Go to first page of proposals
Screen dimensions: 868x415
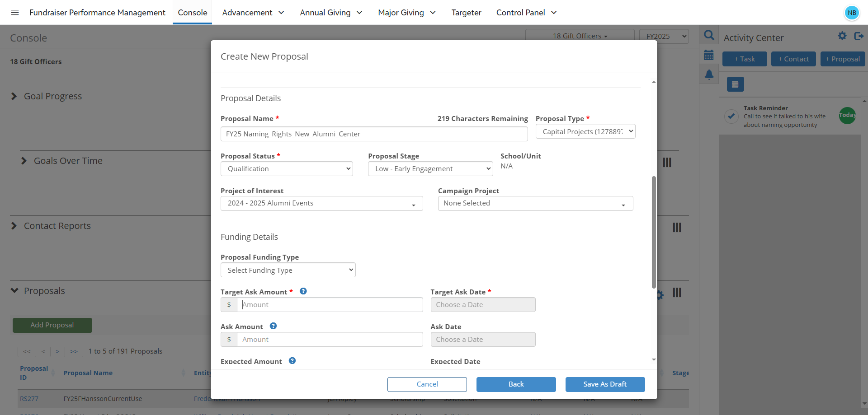click(x=27, y=351)
